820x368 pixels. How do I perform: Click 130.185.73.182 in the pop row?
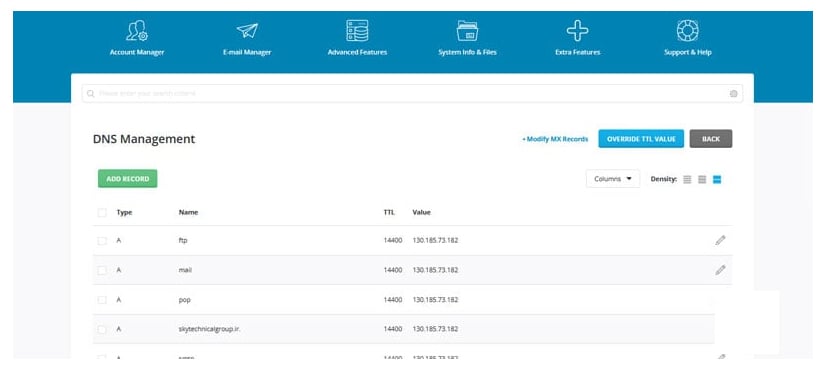pos(435,300)
